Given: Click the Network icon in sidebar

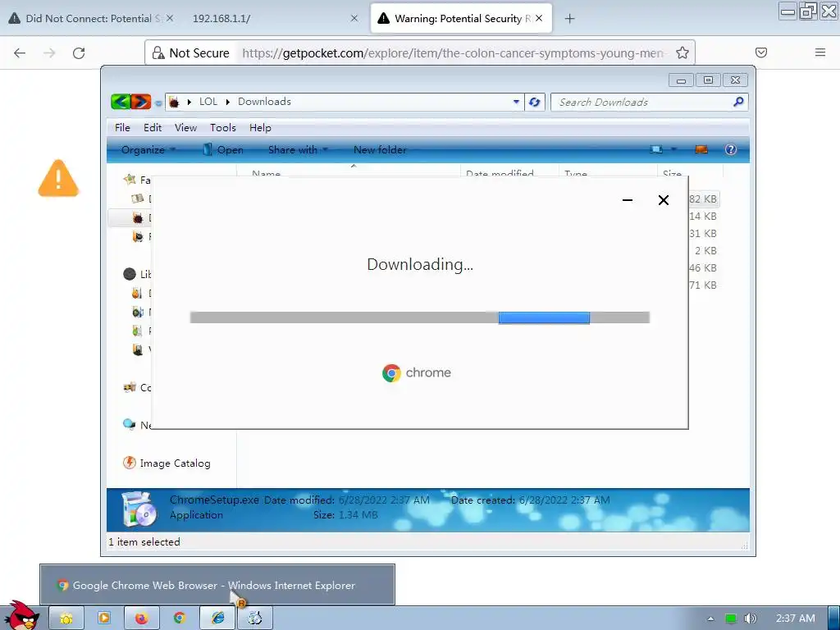Looking at the screenshot, I should pos(129,424).
